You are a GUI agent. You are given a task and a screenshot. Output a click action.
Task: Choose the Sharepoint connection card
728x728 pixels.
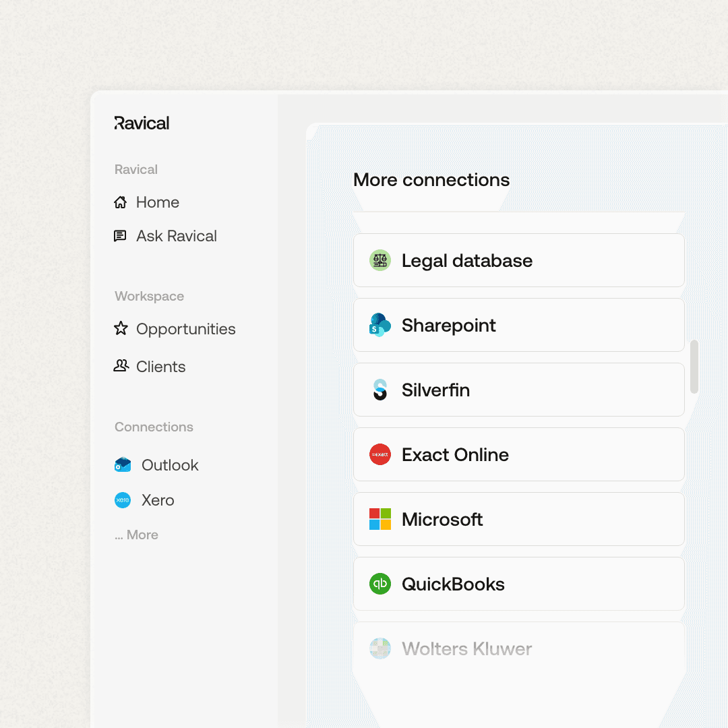pos(518,325)
